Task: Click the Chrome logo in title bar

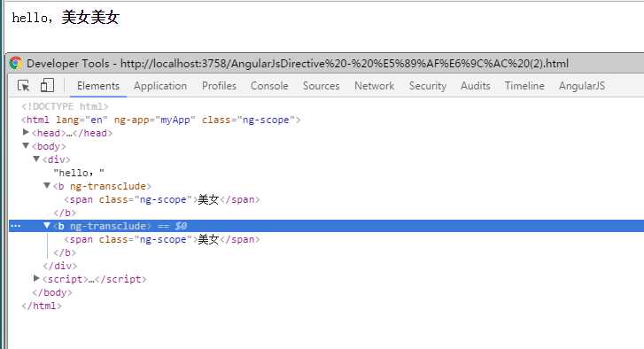Action: tap(16, 63)
